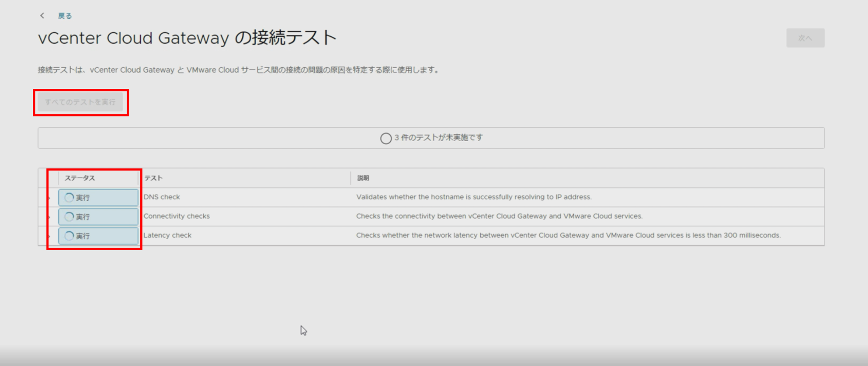Click the テスト column header
Screen dimensions: 868x366
coord(153,178)
